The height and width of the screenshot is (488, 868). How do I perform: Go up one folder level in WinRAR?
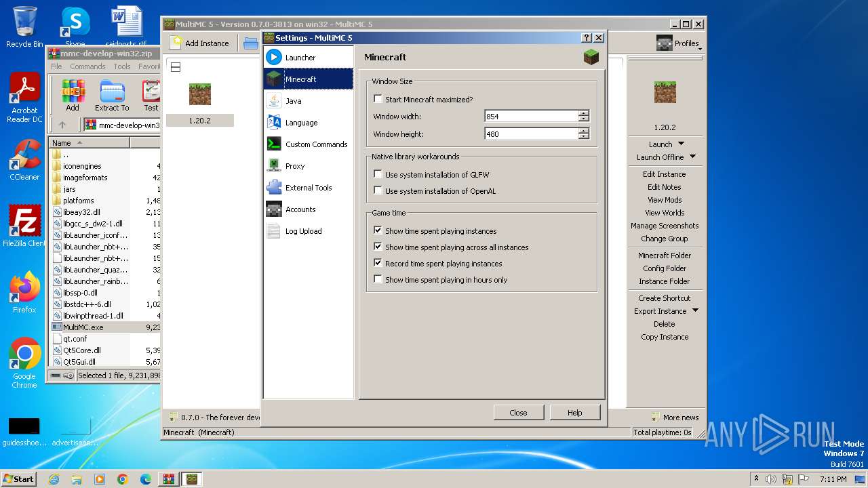(x=62, y=125)
